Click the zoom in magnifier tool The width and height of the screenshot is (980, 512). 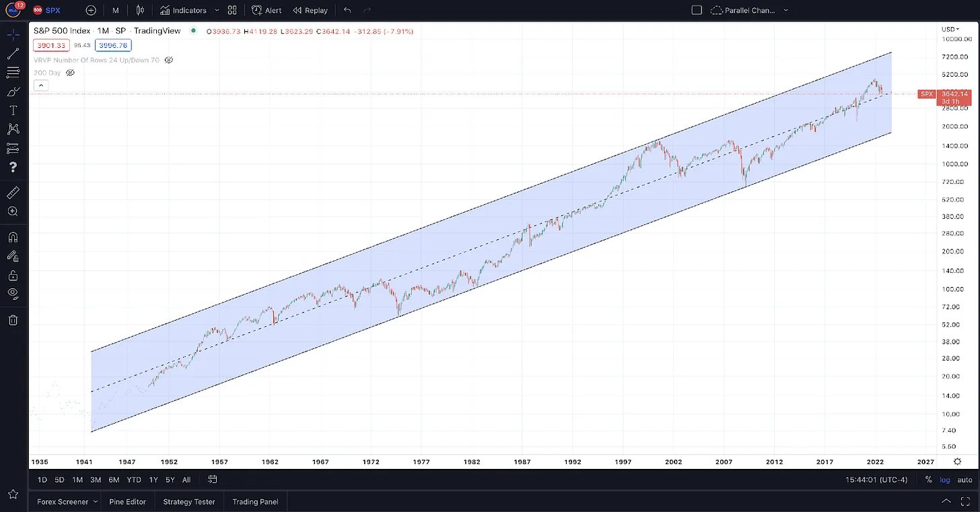tap(13, 212)
